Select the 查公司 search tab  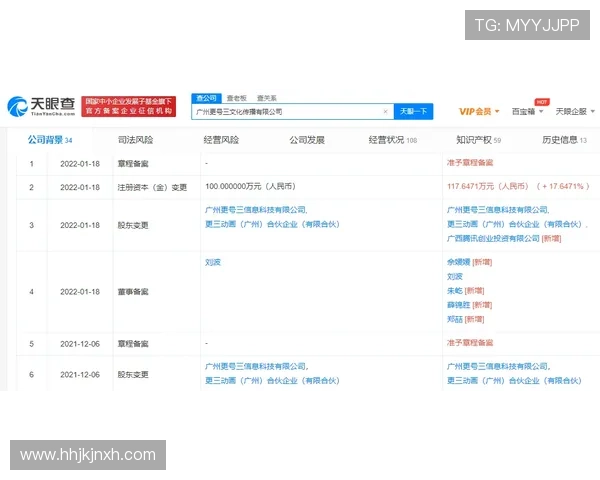click(x=206, y=98)
